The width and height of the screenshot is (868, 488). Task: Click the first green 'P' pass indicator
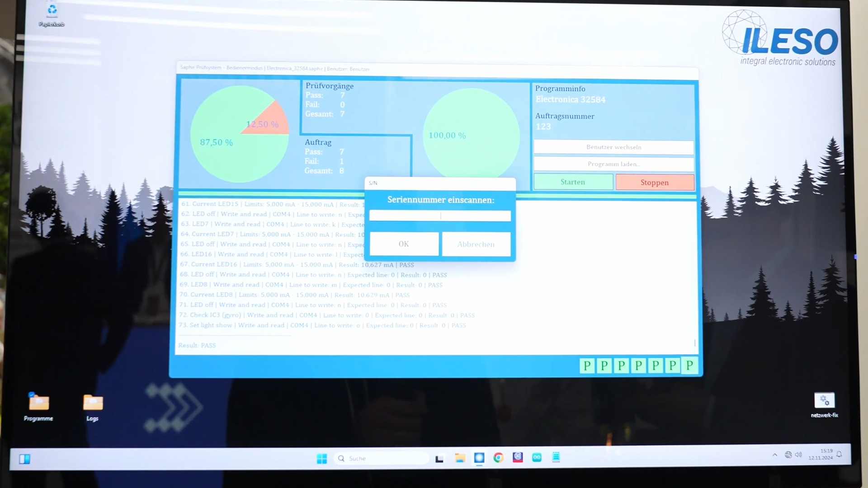[x=587, y=365]
